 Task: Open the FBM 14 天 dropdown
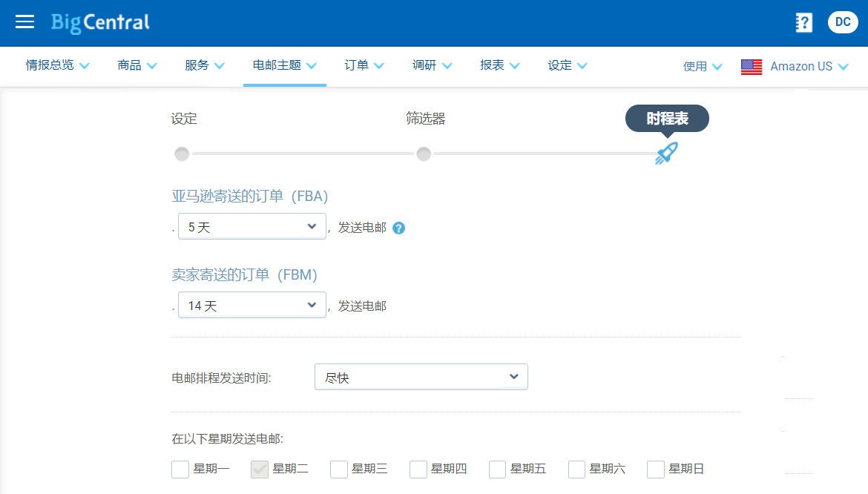click(251, 305)
